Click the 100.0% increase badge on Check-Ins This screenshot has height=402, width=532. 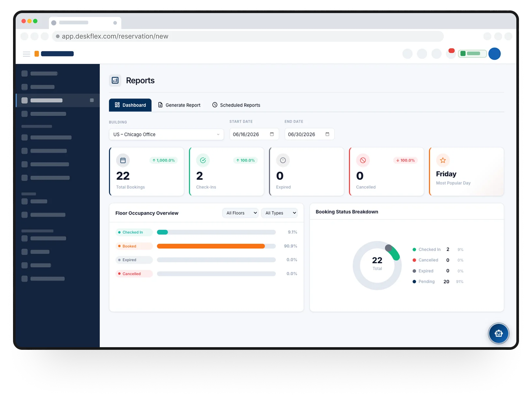(245, 160)
